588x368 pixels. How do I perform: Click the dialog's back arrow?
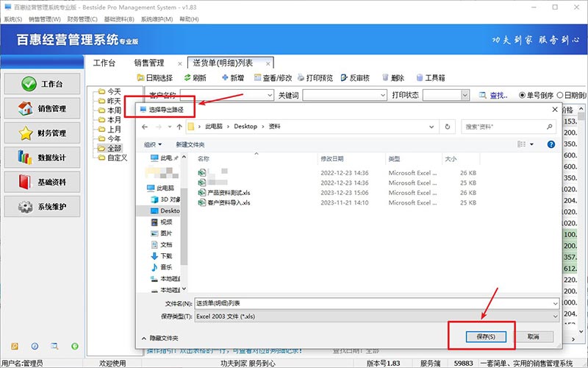pos(145,127)
